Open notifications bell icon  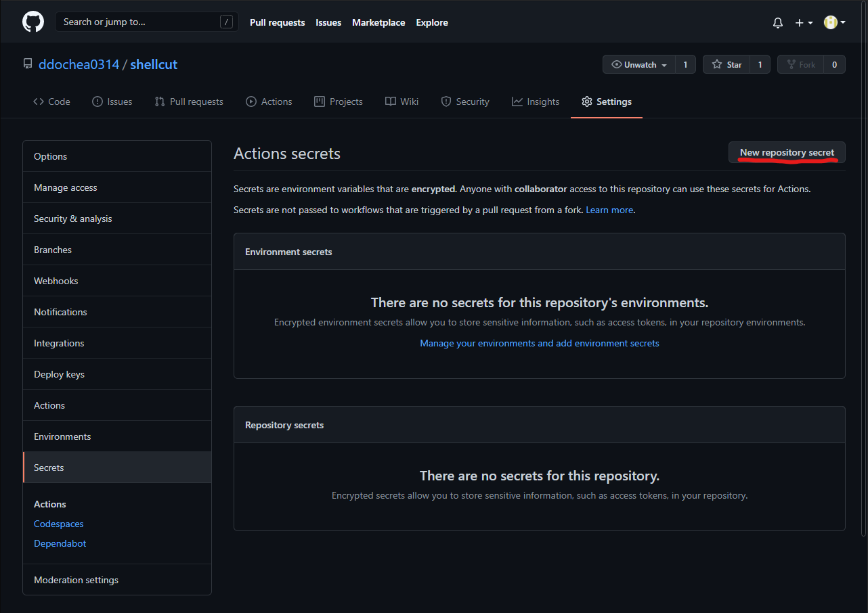(x=778, y=22)
